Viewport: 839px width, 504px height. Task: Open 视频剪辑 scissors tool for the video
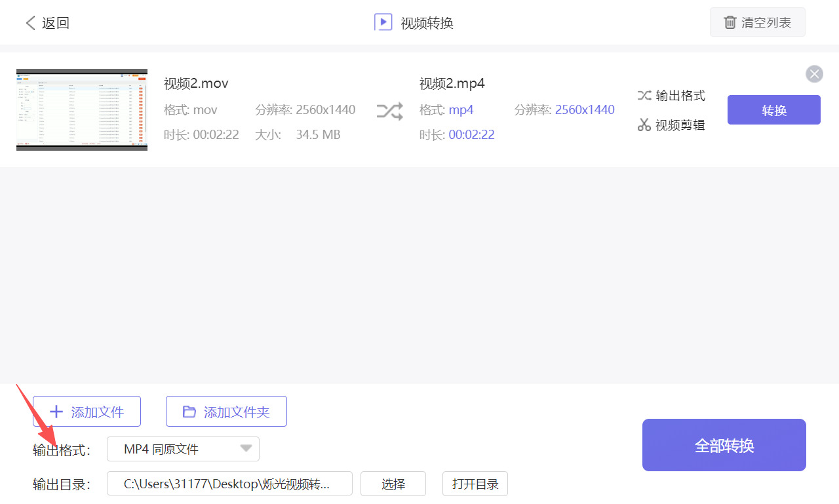pos(671,125)
